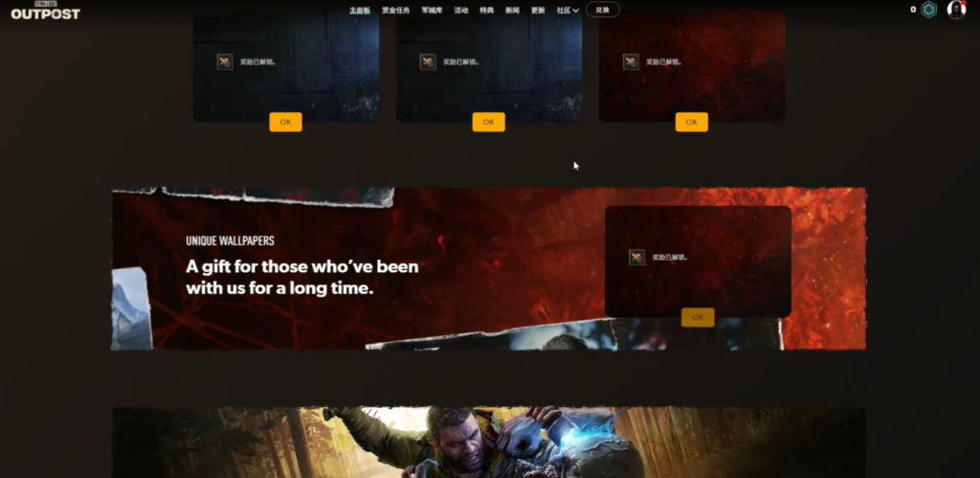Click the Outpost logo in the header
The height and width of the screenshot is (478, 980).
click(45, 12)
